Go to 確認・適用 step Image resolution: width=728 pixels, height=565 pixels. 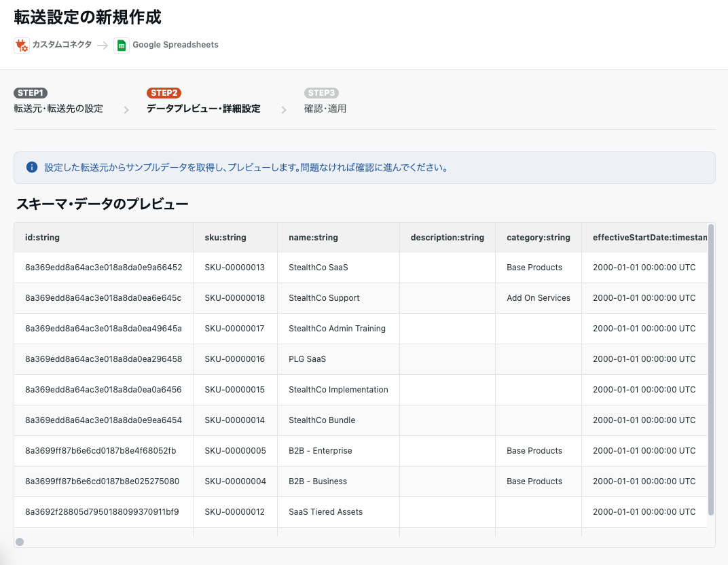coord(325,109)
